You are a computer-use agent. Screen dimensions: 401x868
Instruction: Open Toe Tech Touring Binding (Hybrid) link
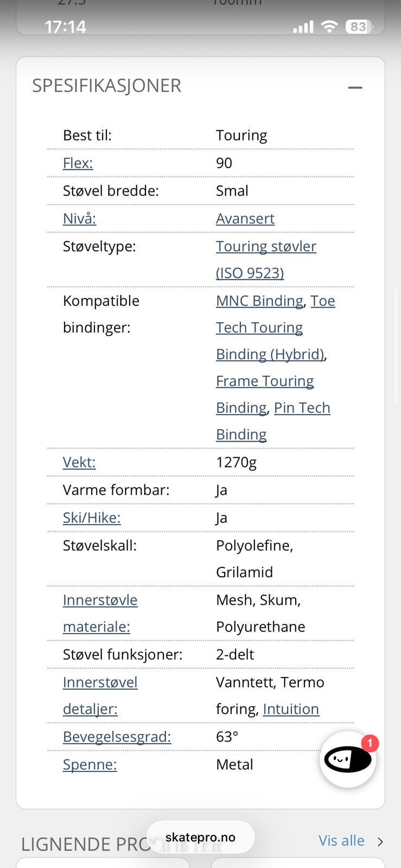[x=276, y=327]
